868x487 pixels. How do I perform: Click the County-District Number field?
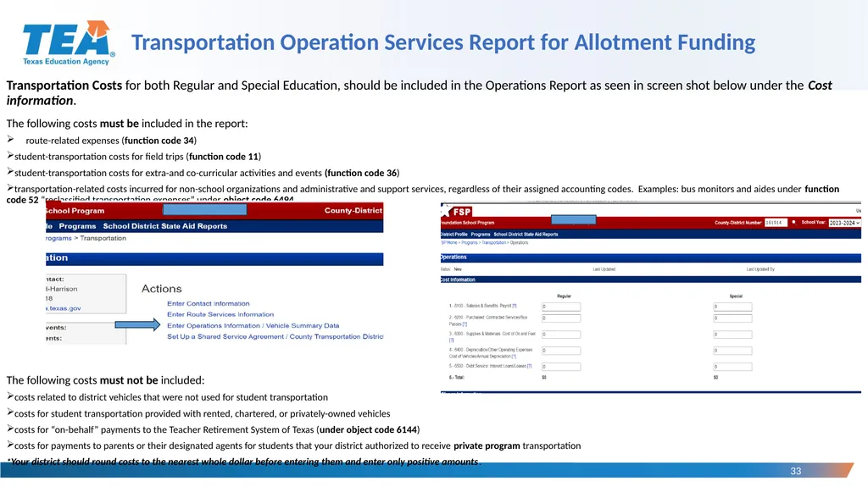[x=775, y=222]
